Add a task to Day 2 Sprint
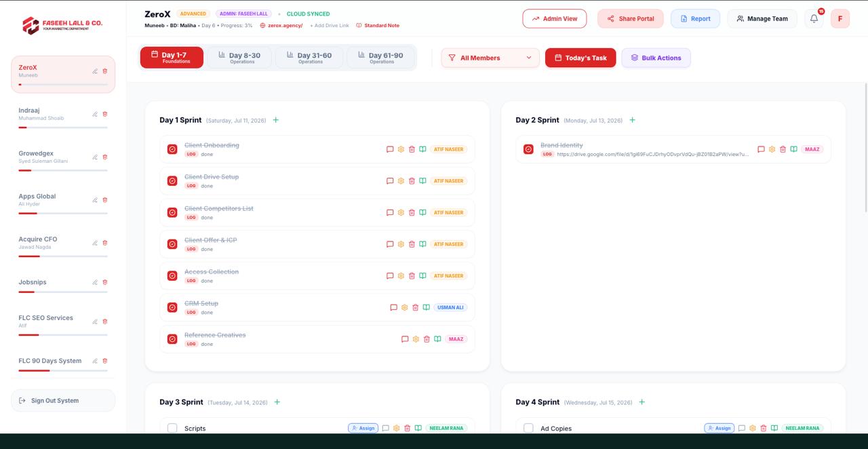 pyautogui.click(x=633, y=120)
